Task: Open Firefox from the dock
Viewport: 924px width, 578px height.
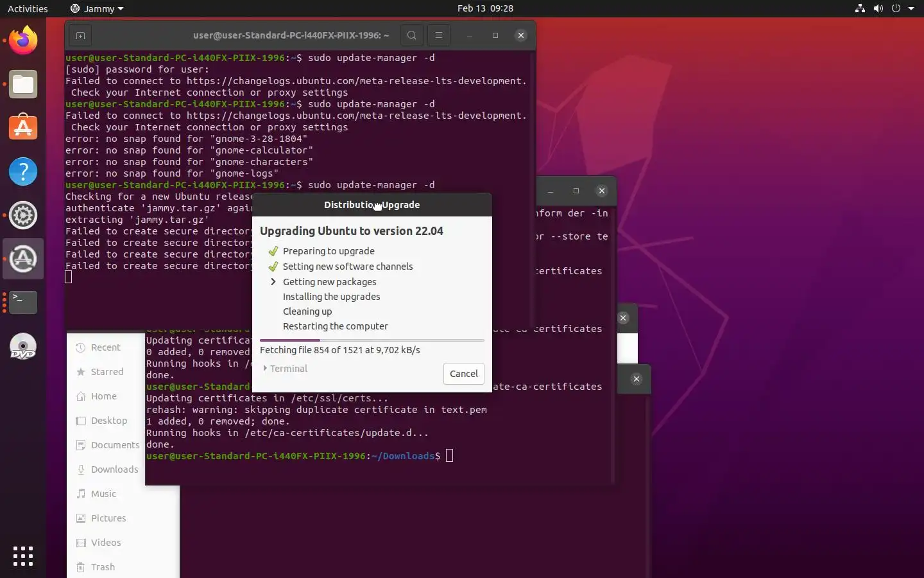Action: pos(23,40)
